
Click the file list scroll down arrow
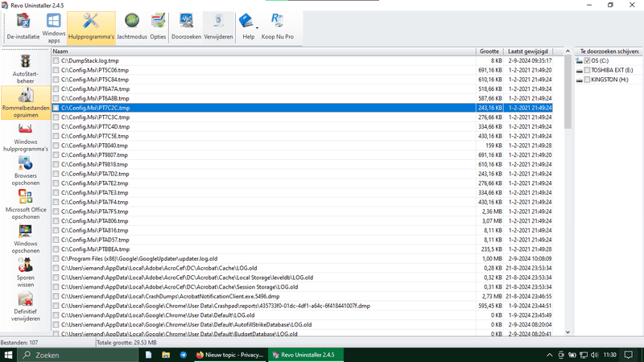coord(568,332)
